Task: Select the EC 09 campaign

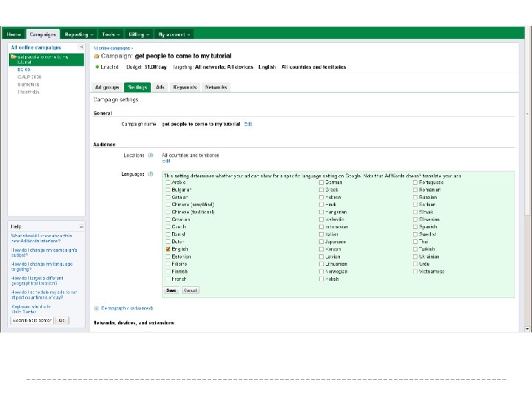Action: tap(24, 69)
